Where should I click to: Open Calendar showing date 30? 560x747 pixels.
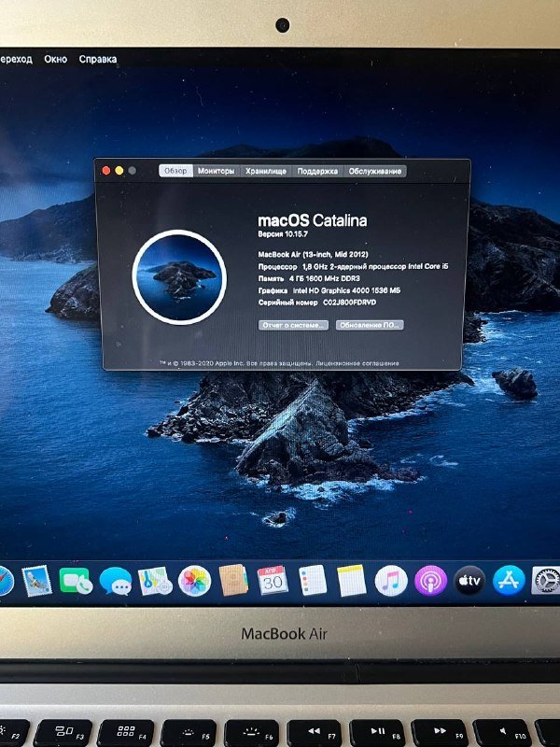click(273, 580)
